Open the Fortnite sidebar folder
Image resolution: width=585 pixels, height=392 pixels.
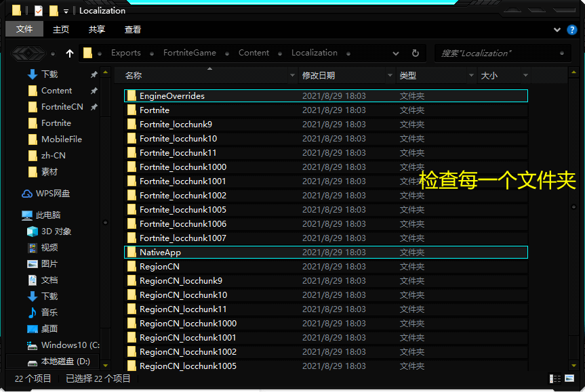point(49,123)
